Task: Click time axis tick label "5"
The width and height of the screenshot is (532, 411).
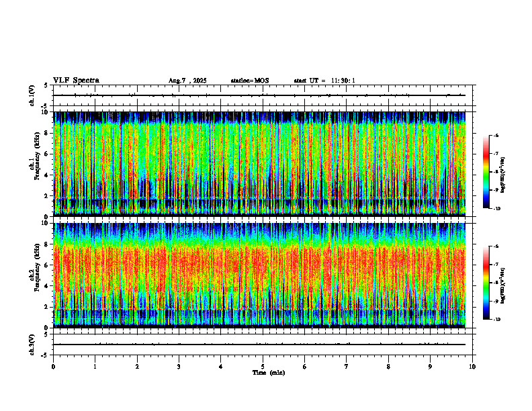Action: point(263,367)
